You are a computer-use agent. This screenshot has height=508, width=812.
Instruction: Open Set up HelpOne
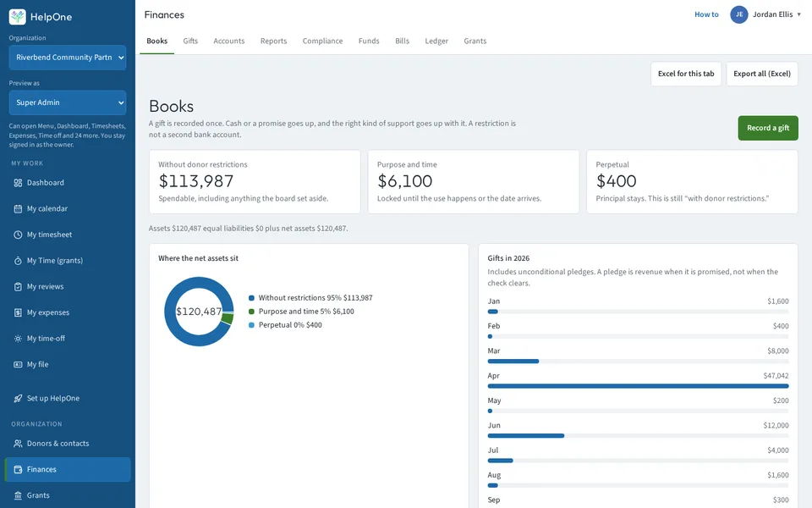(68, 399)
